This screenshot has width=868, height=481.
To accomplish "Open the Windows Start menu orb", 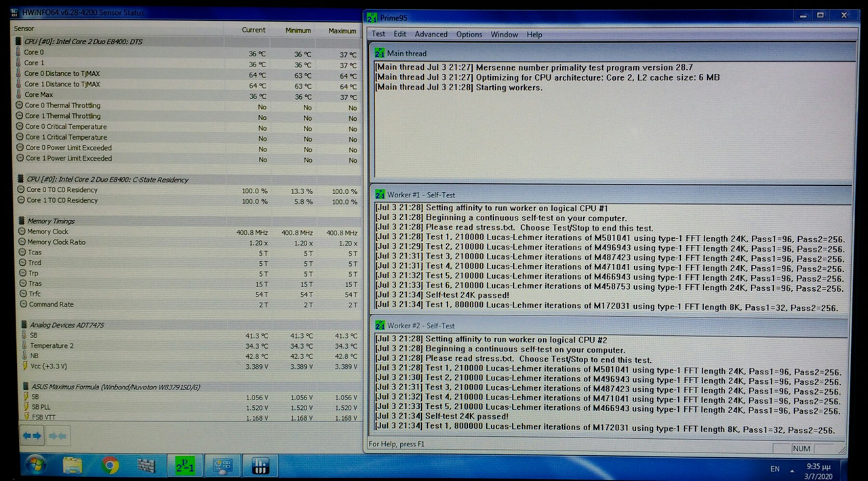I will coord(35,465).
